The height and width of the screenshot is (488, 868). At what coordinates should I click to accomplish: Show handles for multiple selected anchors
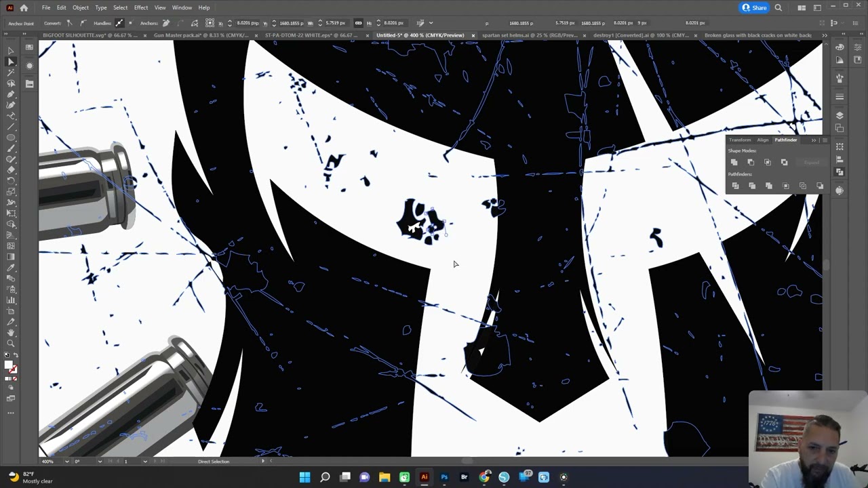coord(119,23)
